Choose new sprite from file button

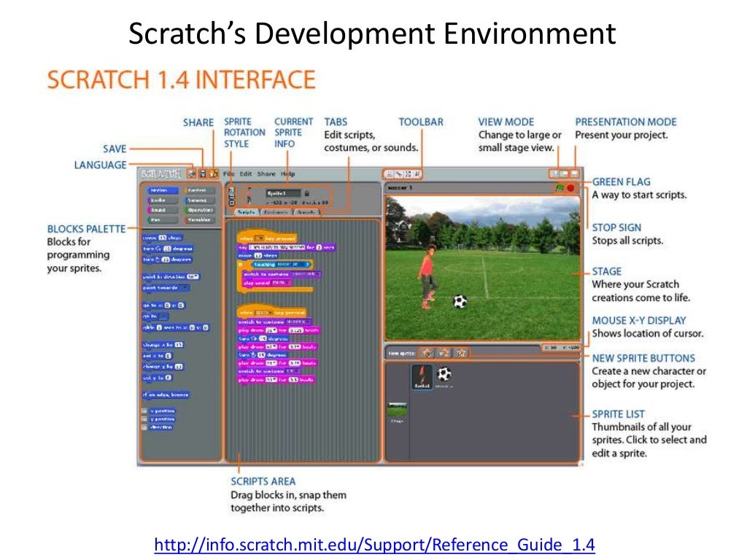[444, 353]
